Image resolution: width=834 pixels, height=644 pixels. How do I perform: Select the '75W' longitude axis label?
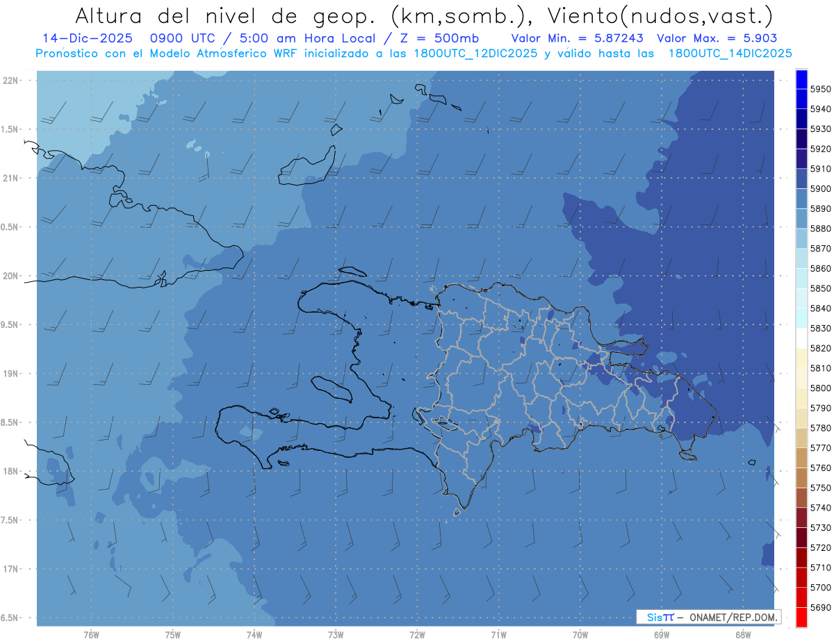click(x=173, y=635)
